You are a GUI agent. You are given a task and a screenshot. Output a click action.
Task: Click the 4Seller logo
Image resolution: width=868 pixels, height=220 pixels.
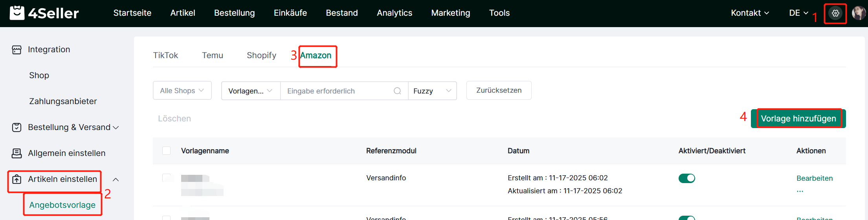point(44,13)
